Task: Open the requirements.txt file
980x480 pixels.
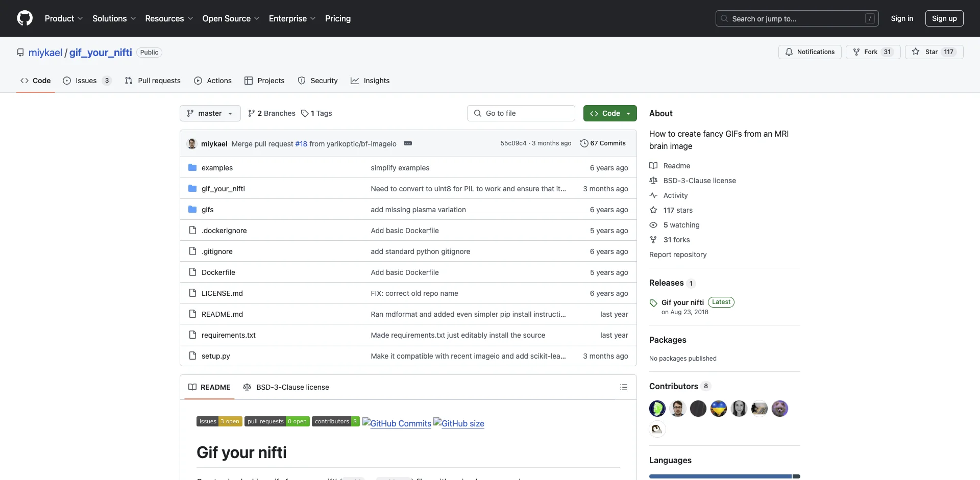Action: [x=229, y=335]
